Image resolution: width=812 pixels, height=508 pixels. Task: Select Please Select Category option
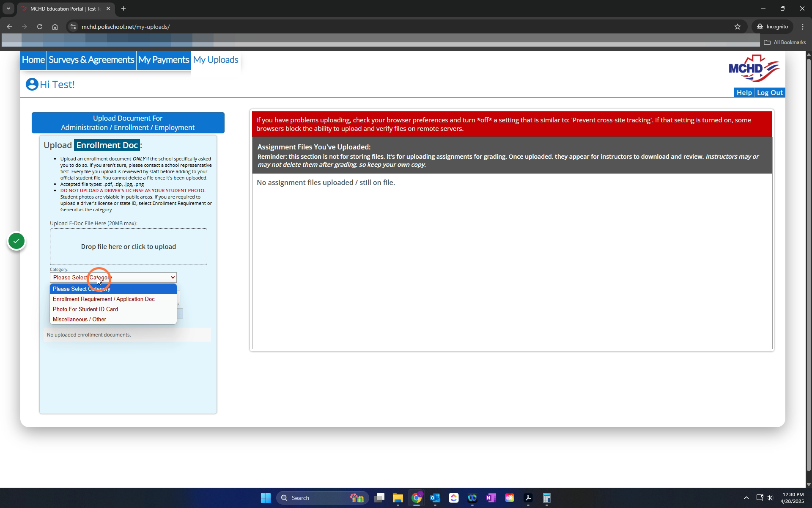113,289
